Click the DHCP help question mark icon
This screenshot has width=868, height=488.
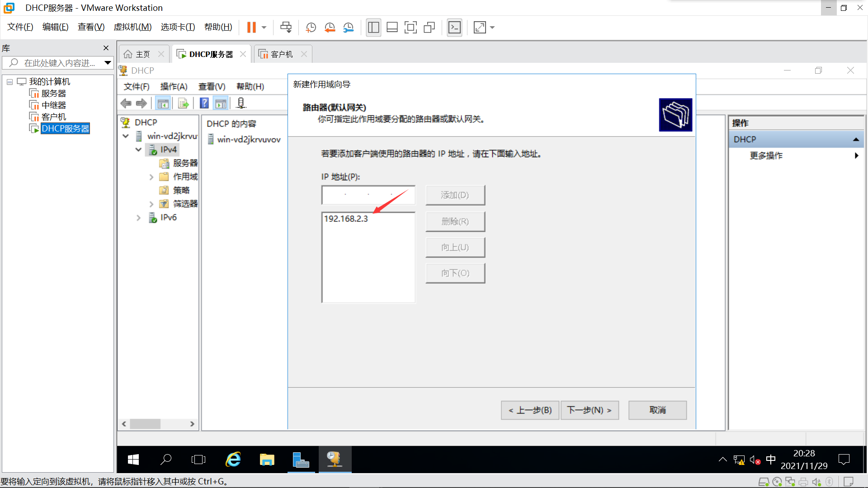click(204, 103)
